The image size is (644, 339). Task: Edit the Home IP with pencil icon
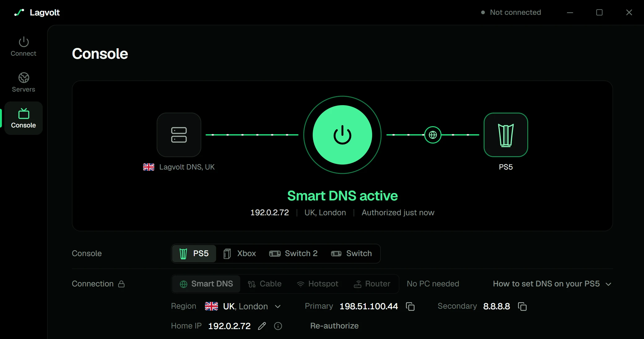pyautogui.click(x=262, y=326)
